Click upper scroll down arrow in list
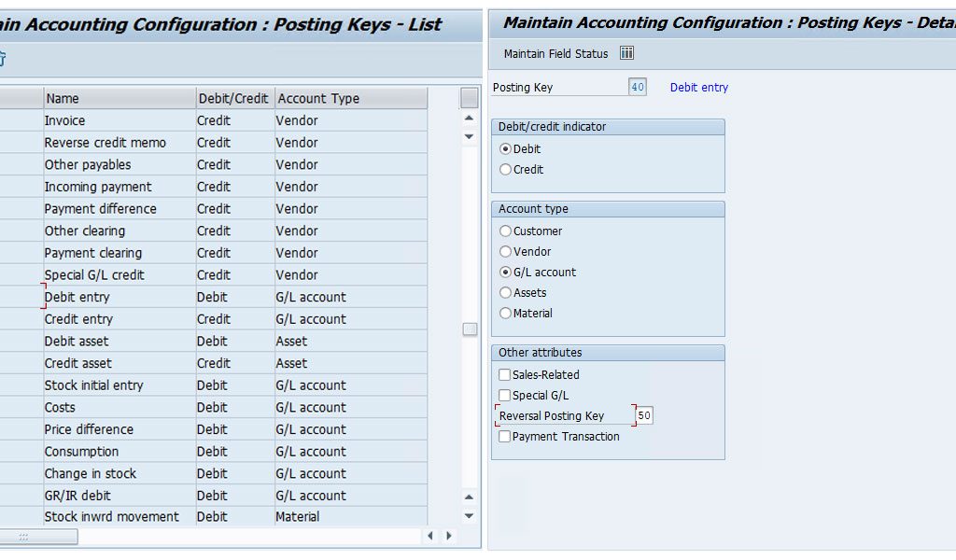956x560 pixels. coord(469,136)
